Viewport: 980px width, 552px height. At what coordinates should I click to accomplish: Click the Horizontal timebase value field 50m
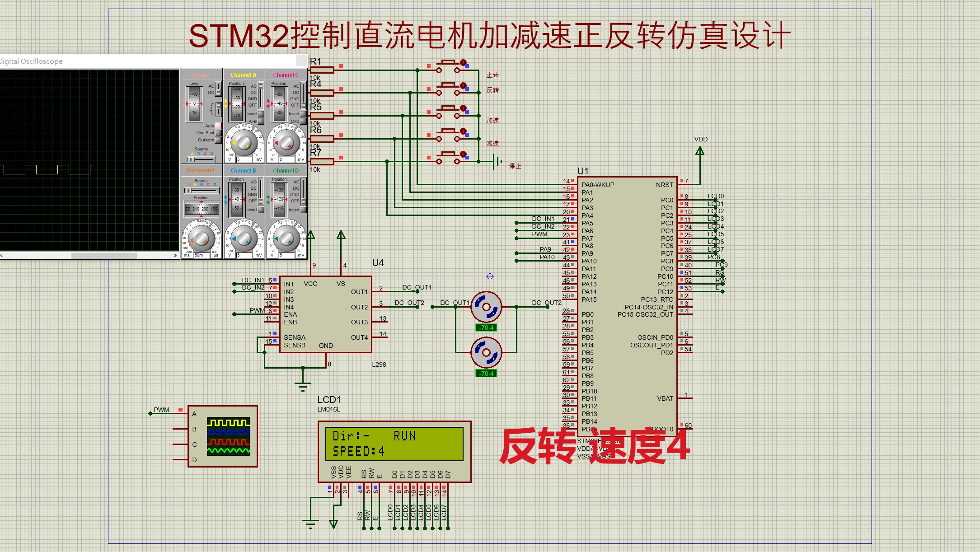tap(201, 255)
